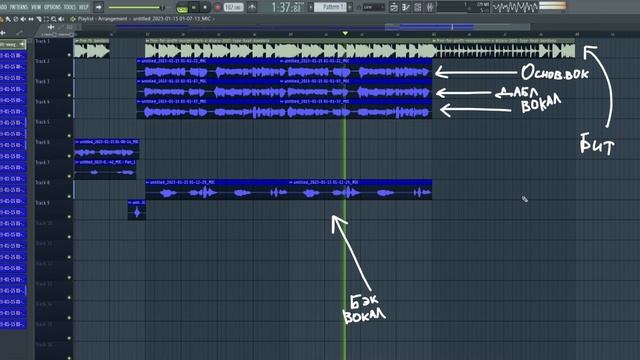Click the arrow button next to HELP menu

98,7
